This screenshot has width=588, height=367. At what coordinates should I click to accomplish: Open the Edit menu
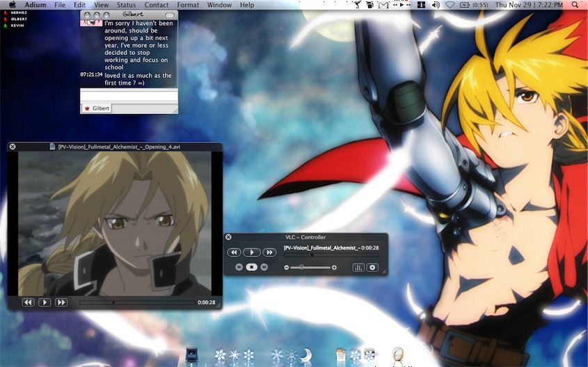tap(79, 5)
